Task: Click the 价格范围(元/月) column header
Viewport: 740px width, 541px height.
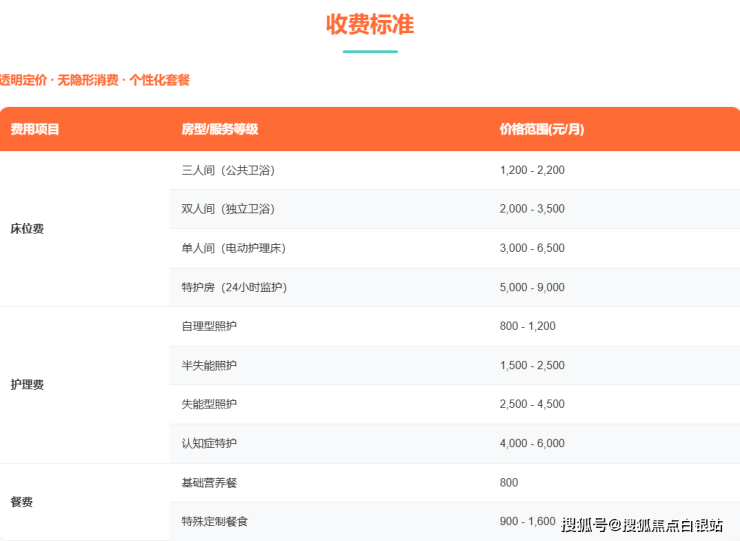Action: coord(541,129)
